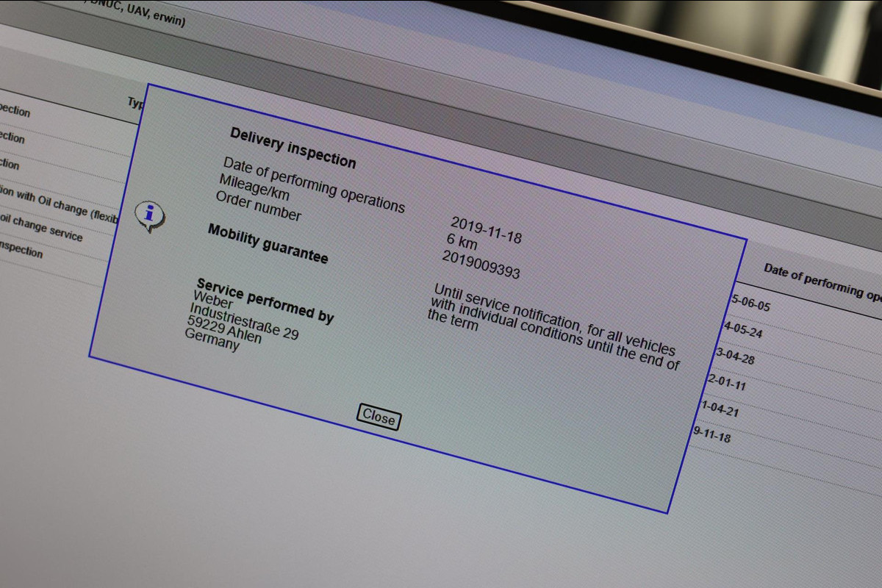Click the order number 2019009393
The height and width of the screenshot is (588, 882).
481,265
